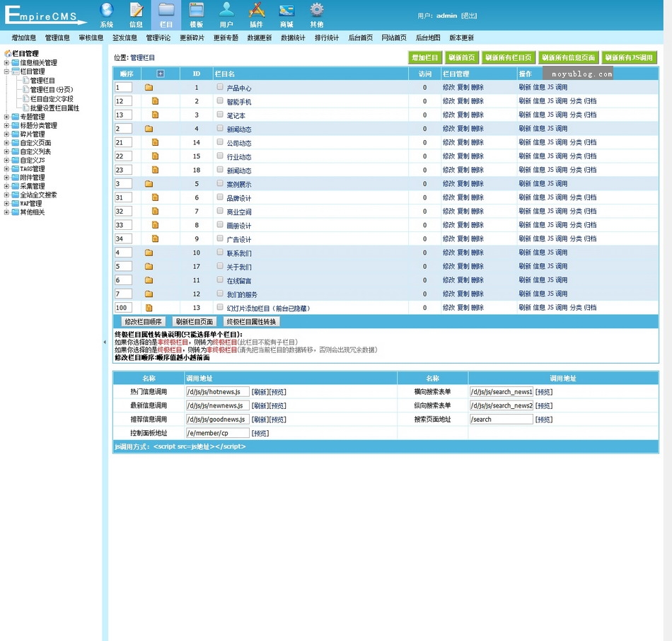Open the 模板 section icon
672x641 pixels.
[196, 15]
